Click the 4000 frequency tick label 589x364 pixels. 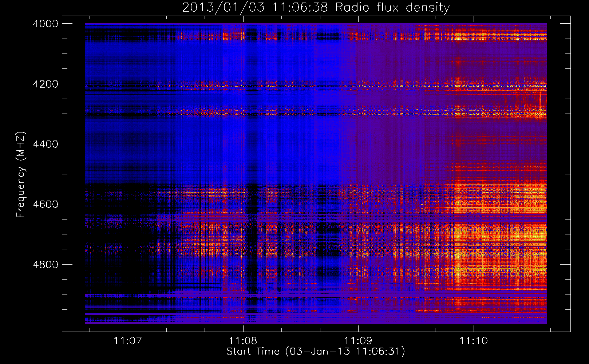pos(46,24)
